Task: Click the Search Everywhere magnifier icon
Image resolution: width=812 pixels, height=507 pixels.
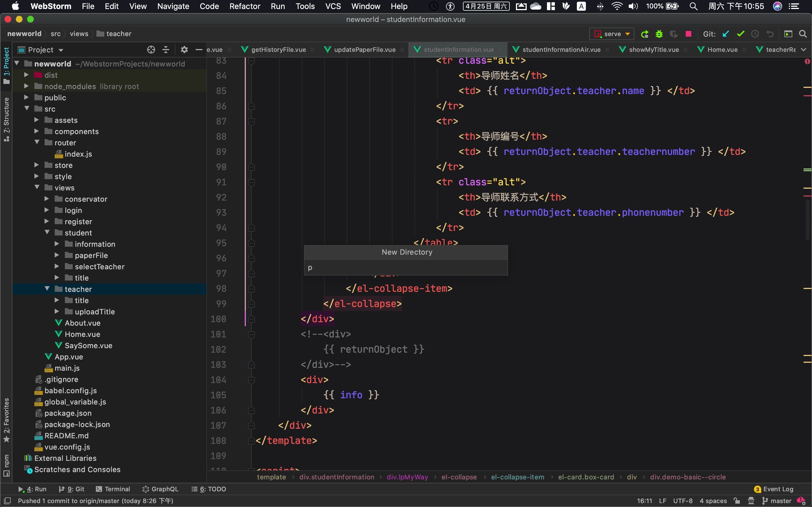Action: click(803, 34)
